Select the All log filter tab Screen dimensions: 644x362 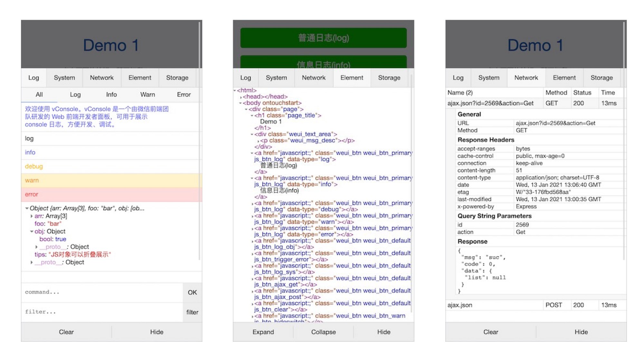pyautogui.click(x=39, y=95)
